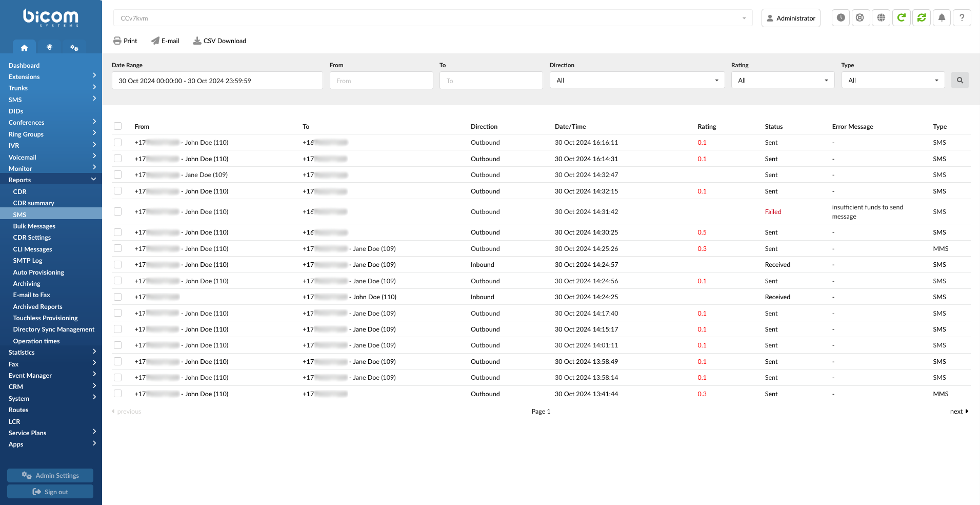This screenshot has height=505, width=980.
Task: Click the globe icon in top toolbar
Action: [881, 18]
